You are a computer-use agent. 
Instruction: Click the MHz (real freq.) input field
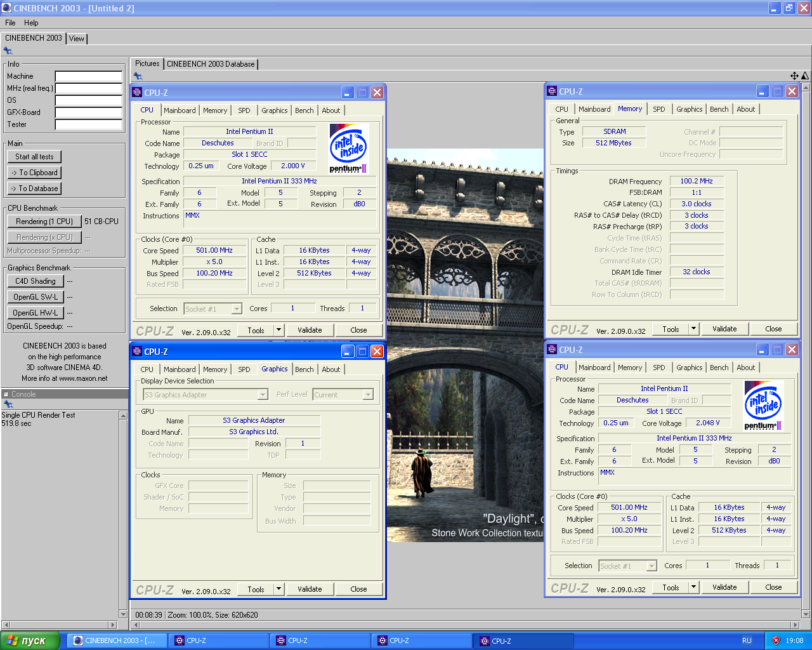(x=88, y=88)
